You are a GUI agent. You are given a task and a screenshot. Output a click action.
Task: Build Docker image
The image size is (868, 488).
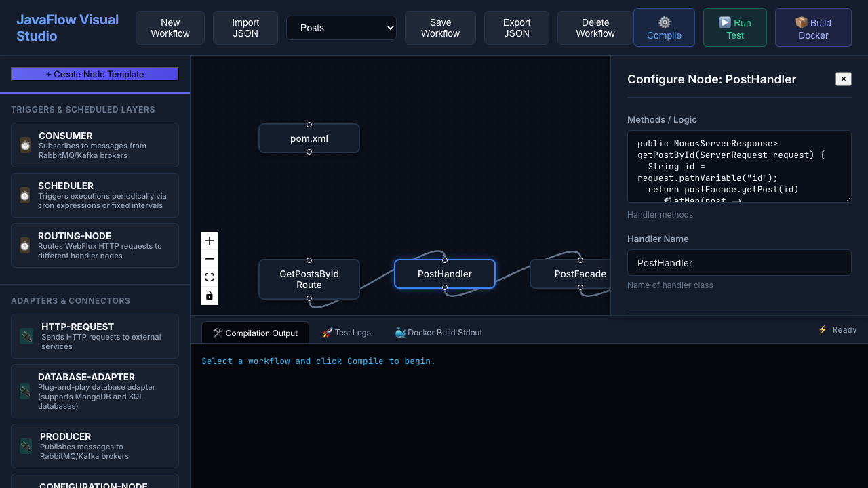[813, 28]
